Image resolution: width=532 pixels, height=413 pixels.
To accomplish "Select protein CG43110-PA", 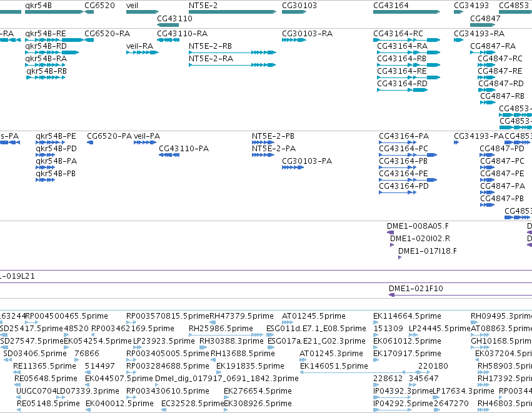I will point(184,149).
